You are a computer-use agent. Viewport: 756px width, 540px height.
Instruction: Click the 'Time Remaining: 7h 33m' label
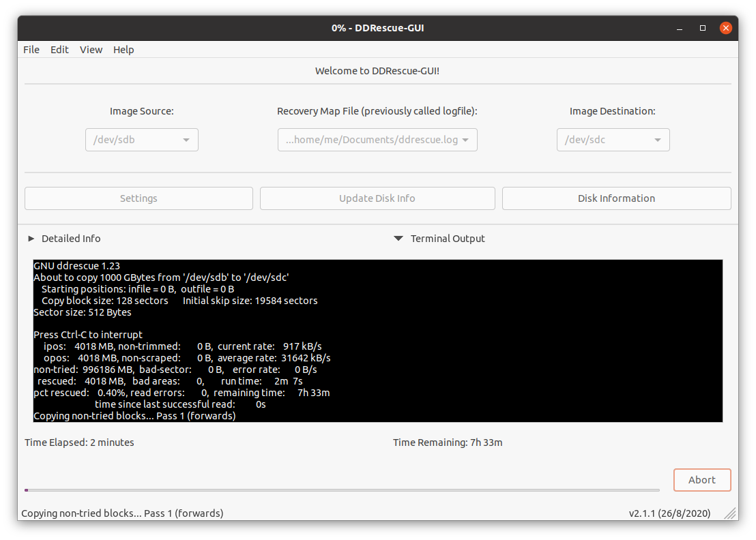(x=448, y=442)
